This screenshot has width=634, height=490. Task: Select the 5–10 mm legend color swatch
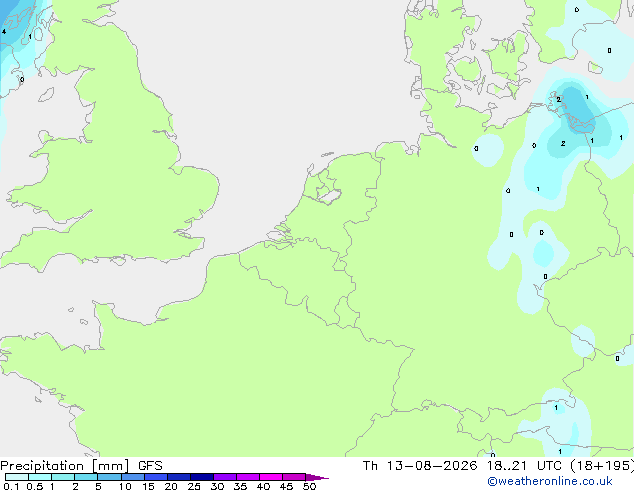[x=109, y=477]
